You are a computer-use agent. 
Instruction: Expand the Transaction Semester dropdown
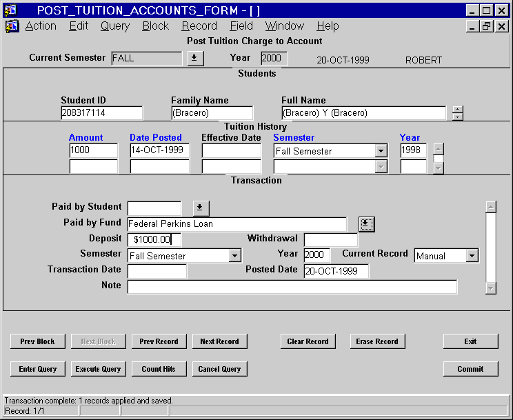pos(235,256)
